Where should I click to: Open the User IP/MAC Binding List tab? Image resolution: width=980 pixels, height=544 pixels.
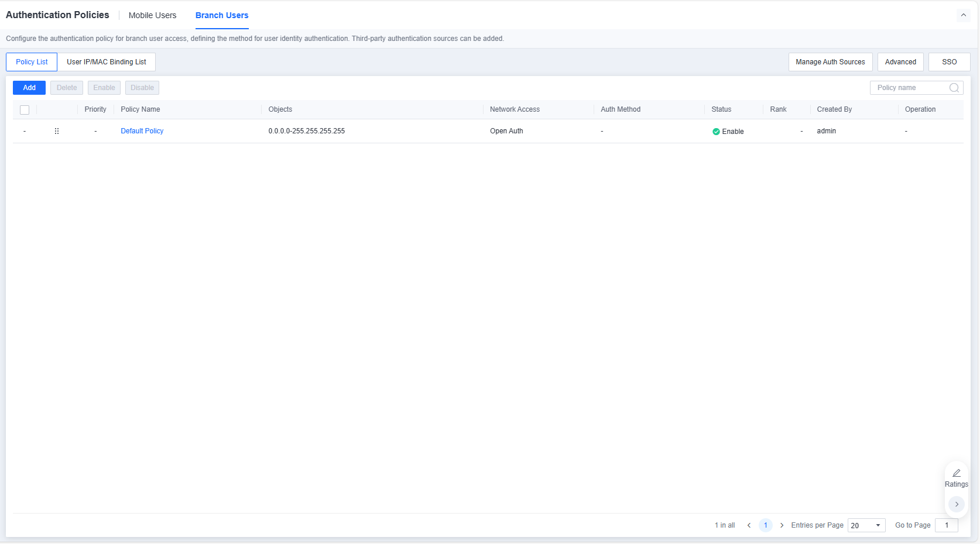(x=107, y=62)
